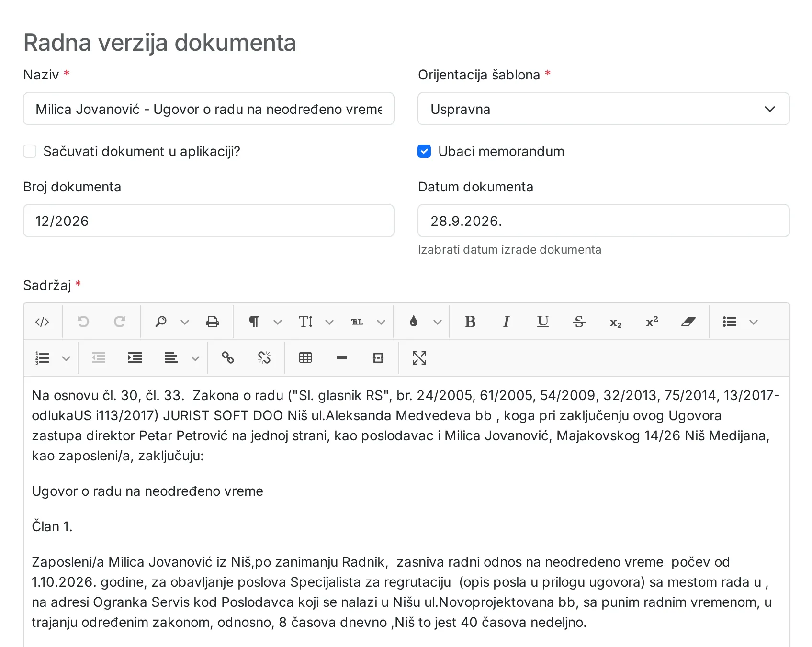This screenshot has width=812, height=647.
Task: Decrease indent of paragraph
Action: pos(99,358)
